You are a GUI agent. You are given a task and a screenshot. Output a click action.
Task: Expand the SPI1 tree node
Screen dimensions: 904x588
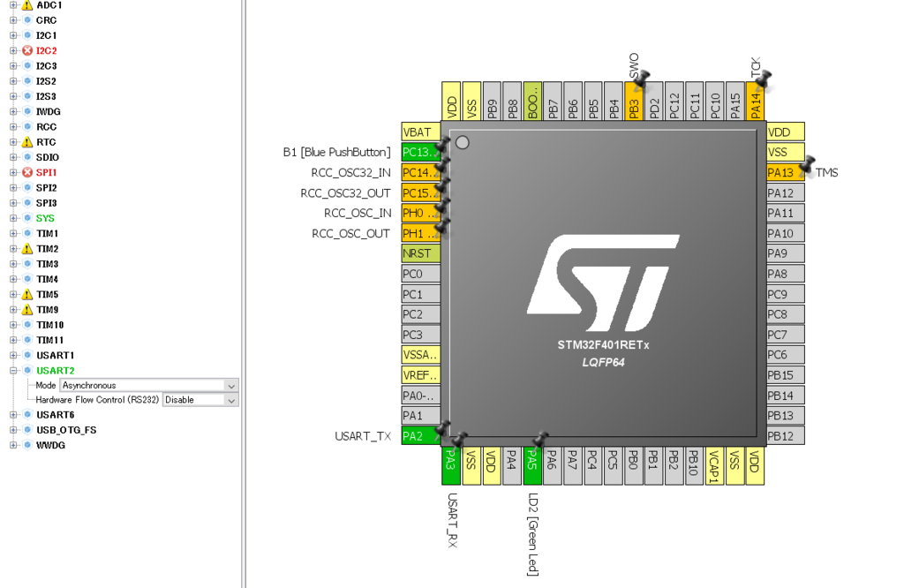point(13,172)
